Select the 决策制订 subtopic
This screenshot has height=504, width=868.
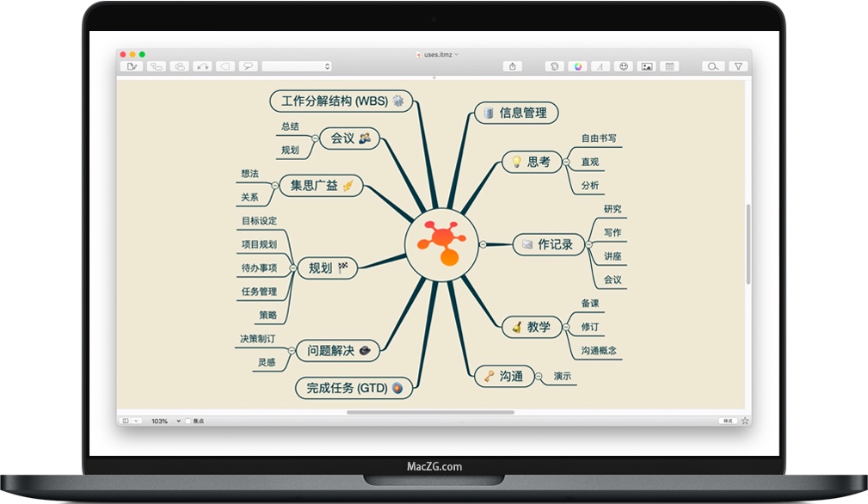[x=257, y=339]
